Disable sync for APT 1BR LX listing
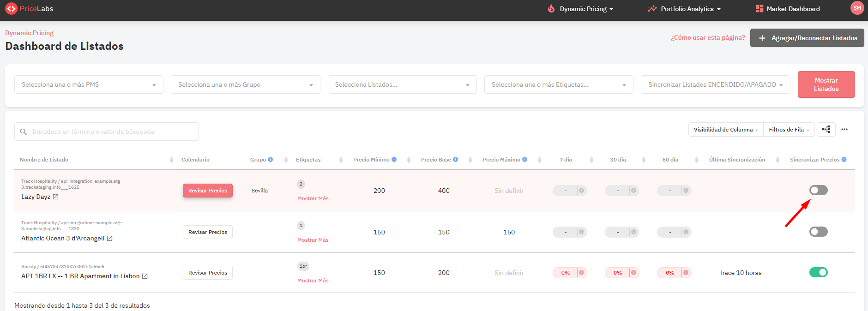The width and height of the screenshot is (868, 311). (818, 273)
